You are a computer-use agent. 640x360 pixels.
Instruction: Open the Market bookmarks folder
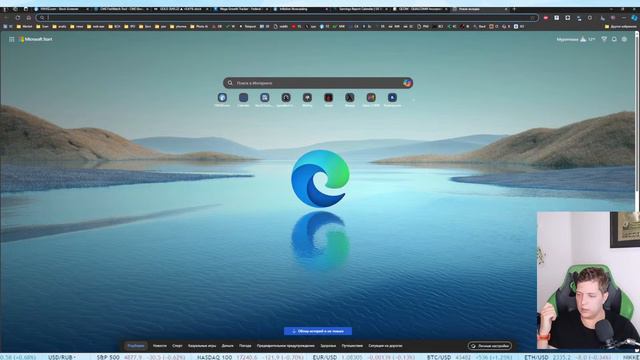pos(24,27)
